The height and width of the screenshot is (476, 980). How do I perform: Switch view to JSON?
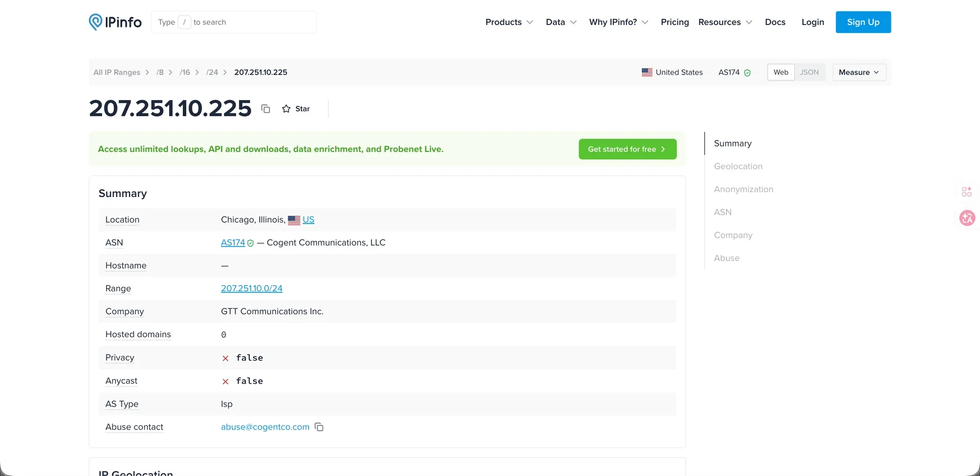click(x=809, y=72)
